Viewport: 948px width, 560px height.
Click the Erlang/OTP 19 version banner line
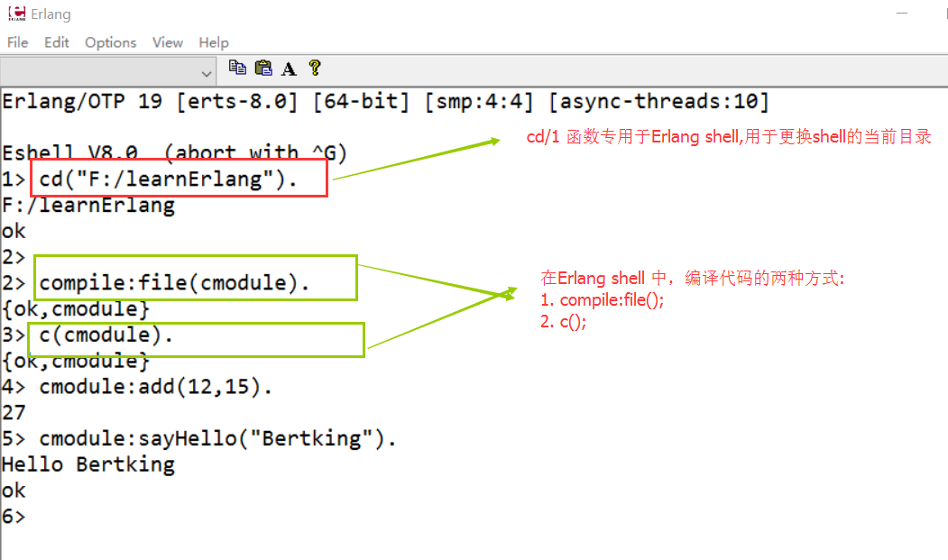tap(385, 101)
